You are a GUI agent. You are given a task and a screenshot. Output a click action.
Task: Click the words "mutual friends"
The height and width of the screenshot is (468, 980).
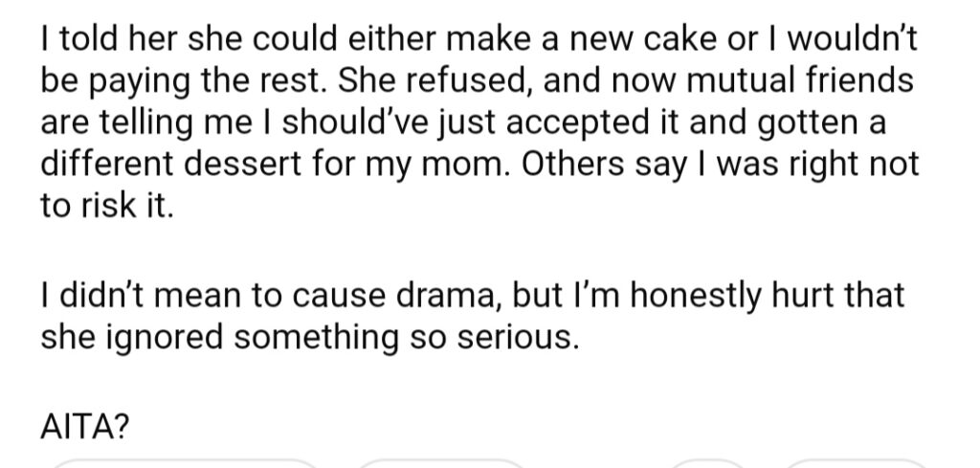point(799,80)
